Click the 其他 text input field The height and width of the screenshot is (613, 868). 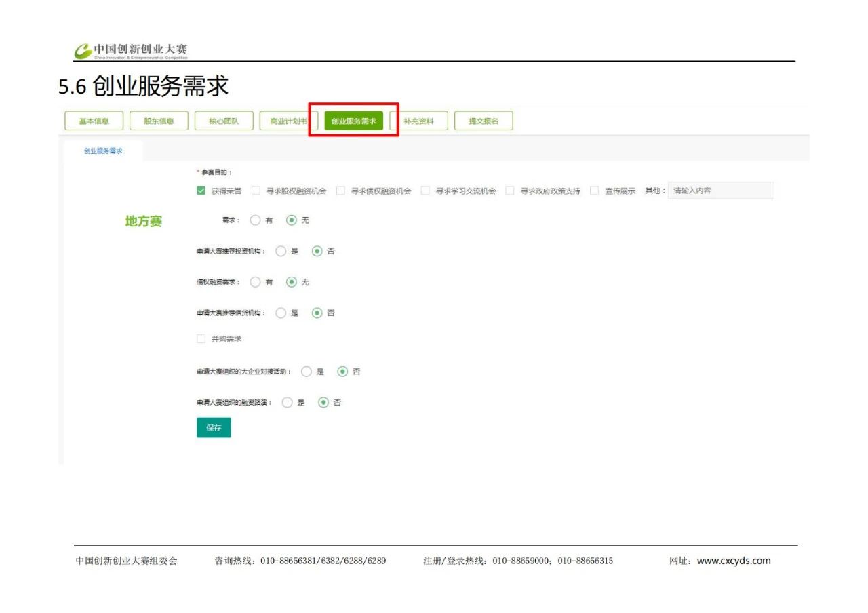click(x=720, y=191)
